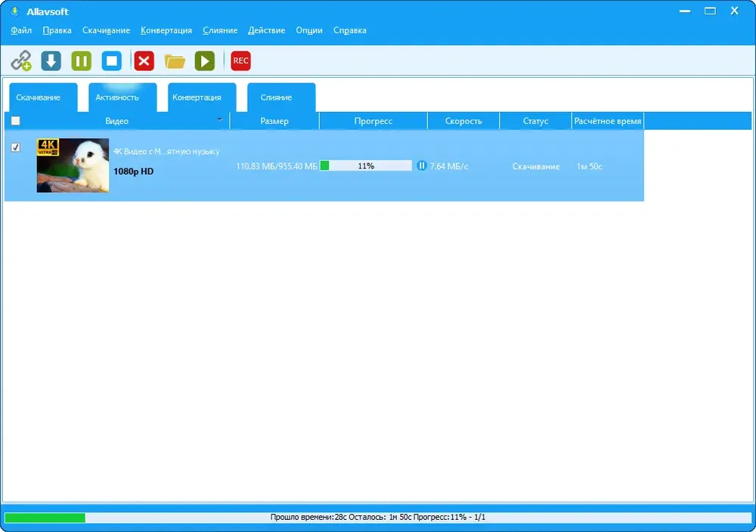The width and height of the screenshot is (756, 532).
Task: Stop the download with blue stop icon
Action: [112, 60]
